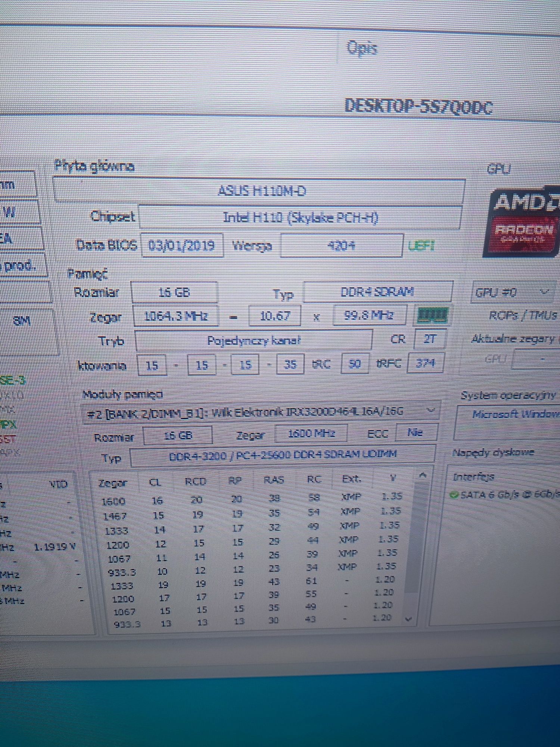
Task: Select the 1200 row with CL 17
Action: [252, 596]
